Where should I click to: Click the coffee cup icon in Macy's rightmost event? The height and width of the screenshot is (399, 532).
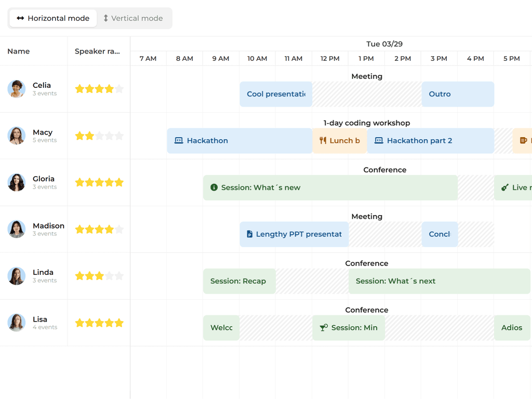click(x=525, y=140)
